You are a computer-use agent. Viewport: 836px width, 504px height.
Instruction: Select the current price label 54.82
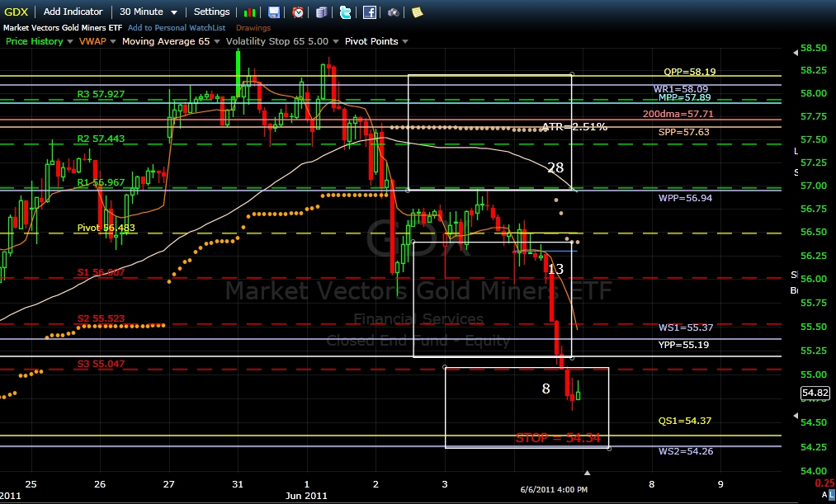[x=815, y=393]
